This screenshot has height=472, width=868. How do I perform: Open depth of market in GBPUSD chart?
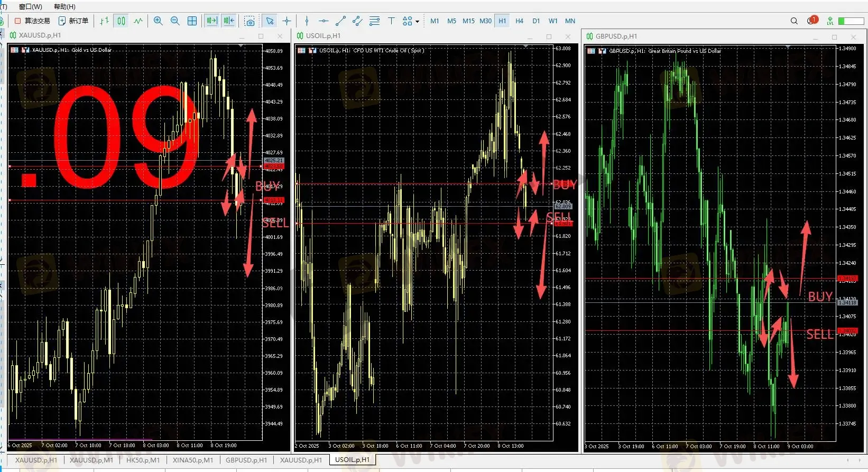pos(602,51)
